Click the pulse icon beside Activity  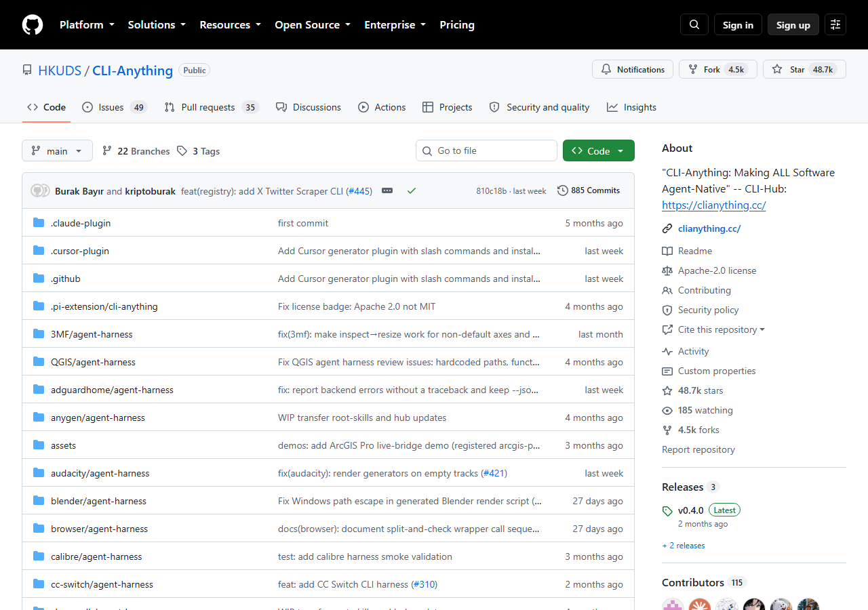[667, 351]
